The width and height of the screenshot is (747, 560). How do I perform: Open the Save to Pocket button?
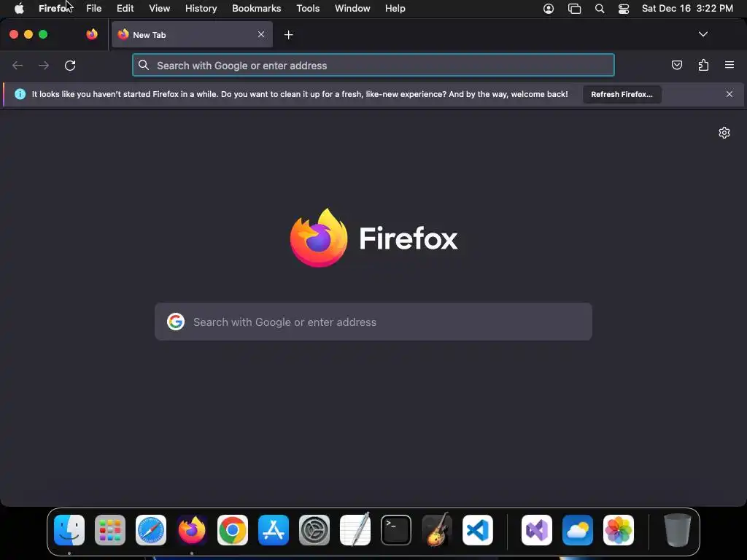click(676, 65)
